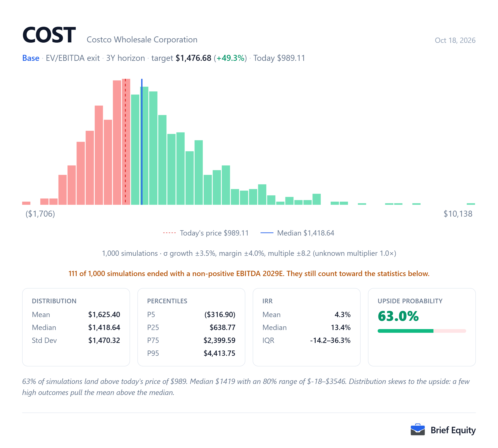Click the $10,138 axis maximum label
The image size is (498, 448).
(458, 214)
